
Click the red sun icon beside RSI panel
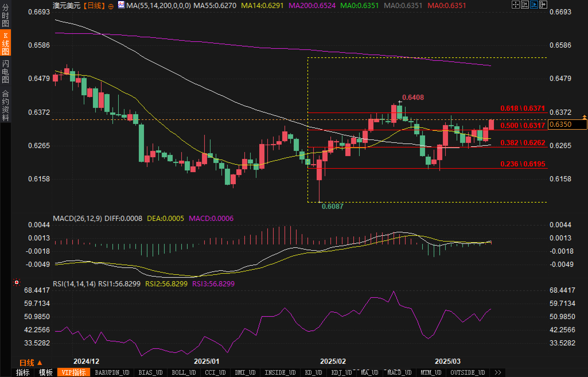click(17, 283)
